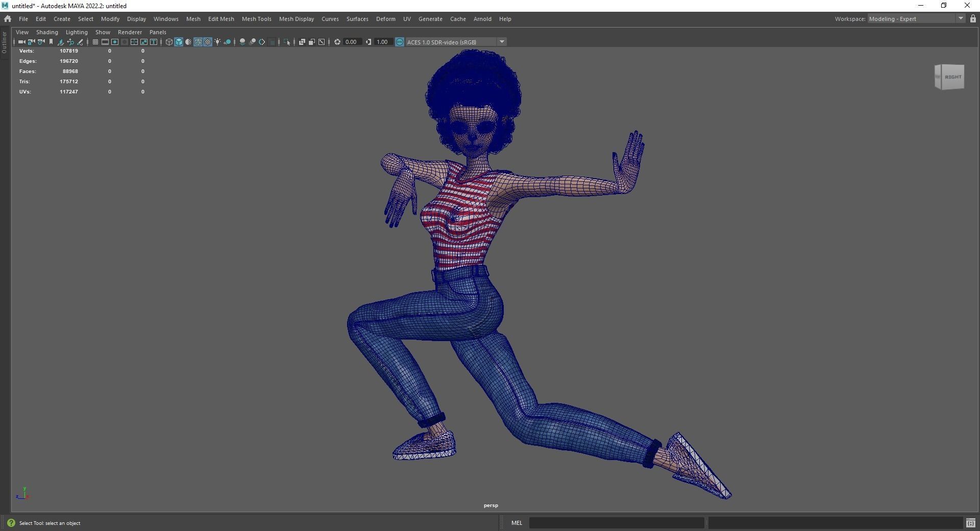This screenshot has width=980, height=531.
Task: Click the script editor icon
Action: [x=970, y=523]
